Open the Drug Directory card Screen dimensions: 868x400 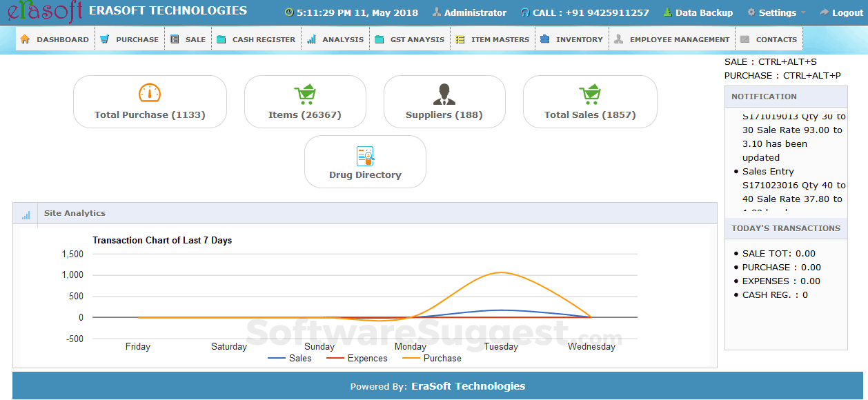pos(365,161)
